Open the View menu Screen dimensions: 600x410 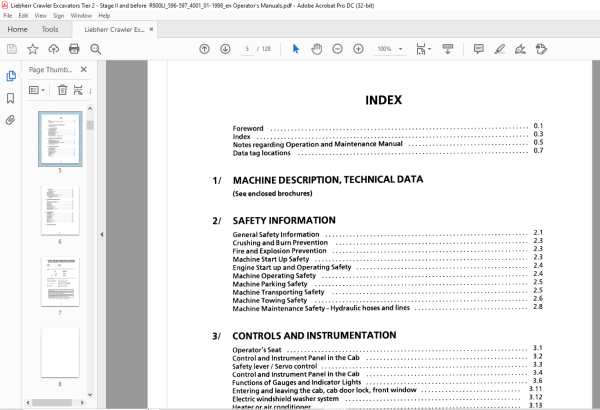coord(41,16)
